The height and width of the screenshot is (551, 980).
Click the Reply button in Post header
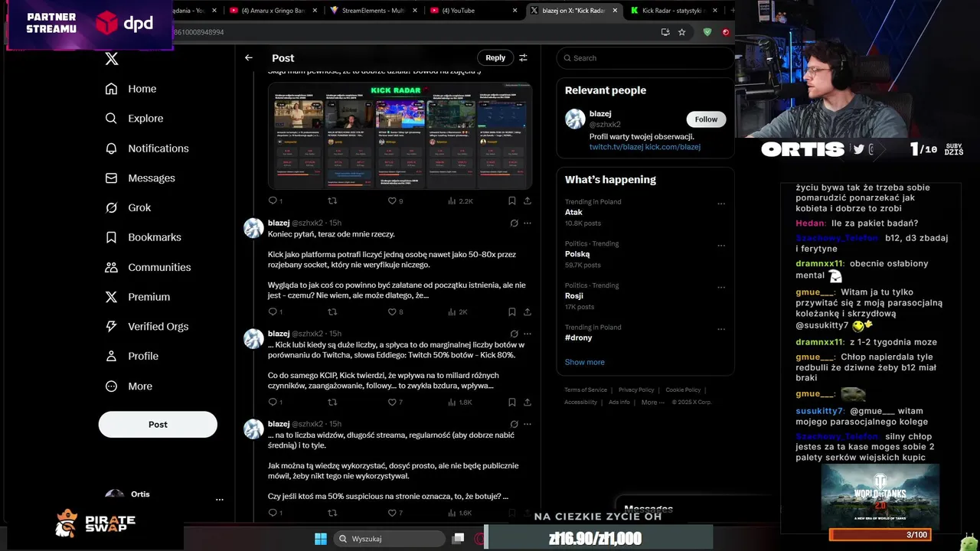point(495,57)
